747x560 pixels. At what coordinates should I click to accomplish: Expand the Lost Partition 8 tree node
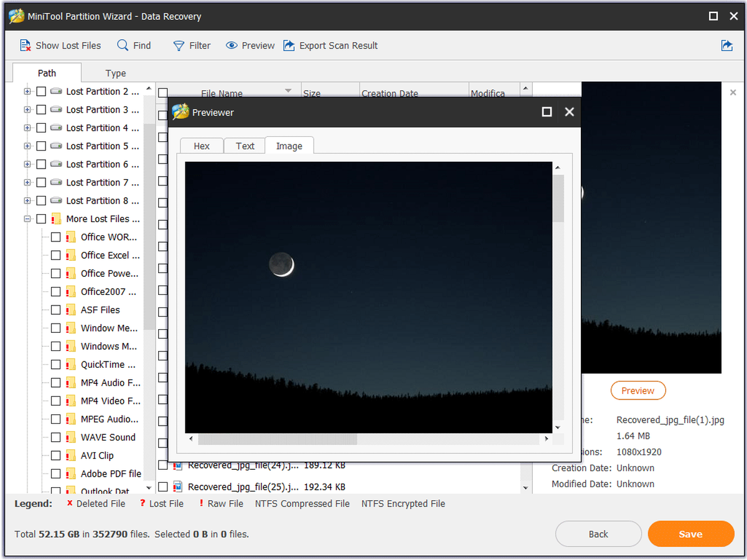click(27, 201)
